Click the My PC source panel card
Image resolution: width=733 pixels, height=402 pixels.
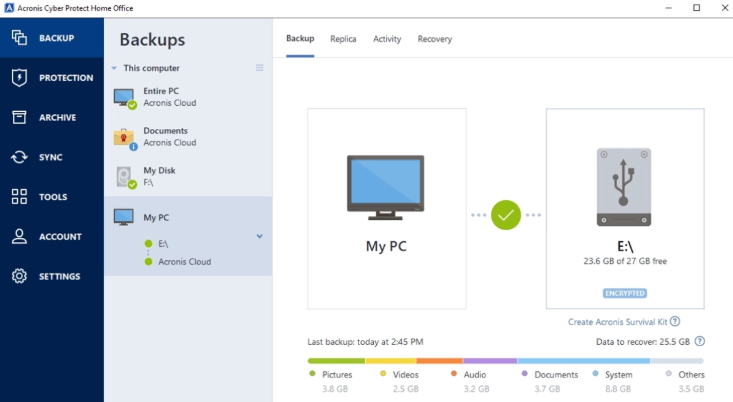pos(387,208)
